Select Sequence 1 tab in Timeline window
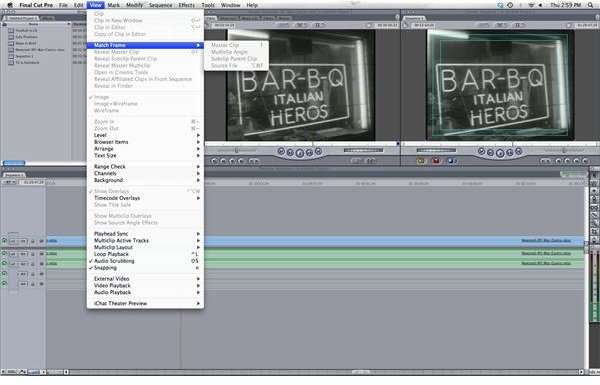 point(14,175)
